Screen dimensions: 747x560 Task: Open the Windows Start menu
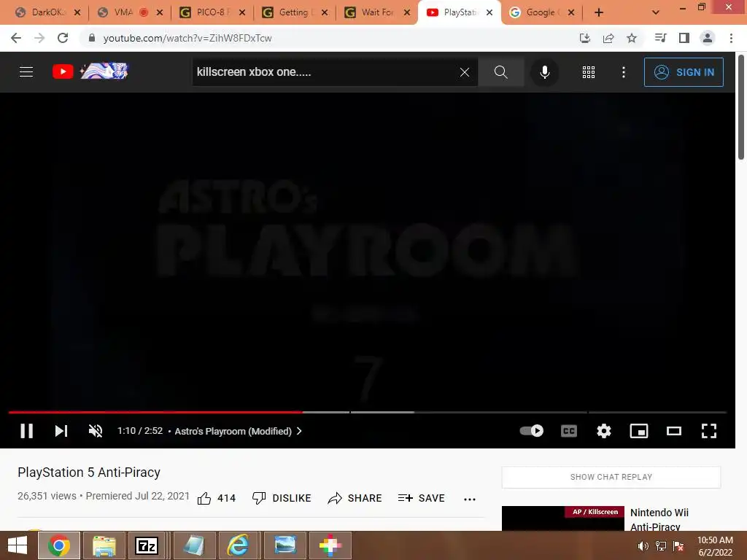pyautogui.click(x=18, y=545)
